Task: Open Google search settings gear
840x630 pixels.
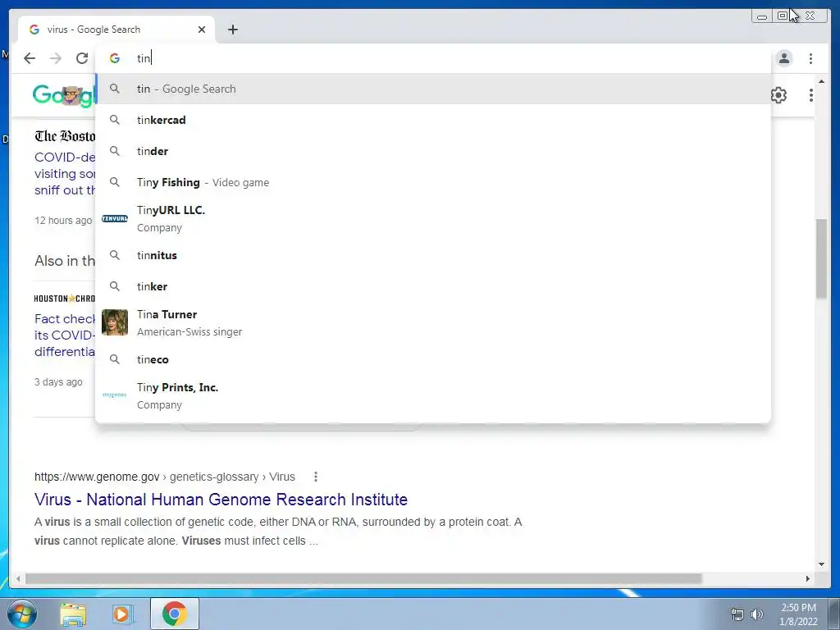Action: [x=779, y=95]
